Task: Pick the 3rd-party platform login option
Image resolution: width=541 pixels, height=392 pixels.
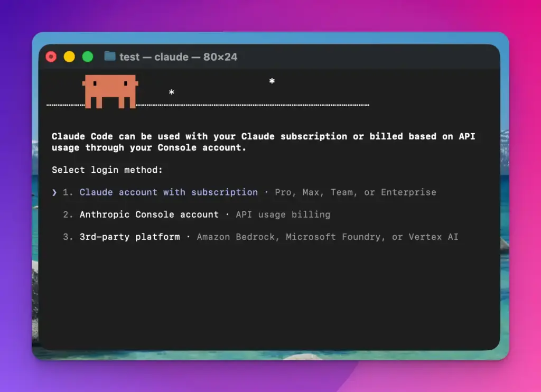Action: coord(129,237)
